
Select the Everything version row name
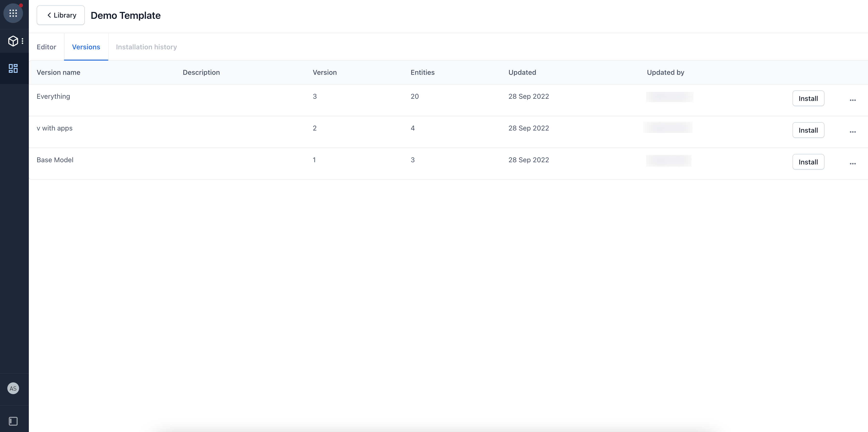click(x=53, y=96)
